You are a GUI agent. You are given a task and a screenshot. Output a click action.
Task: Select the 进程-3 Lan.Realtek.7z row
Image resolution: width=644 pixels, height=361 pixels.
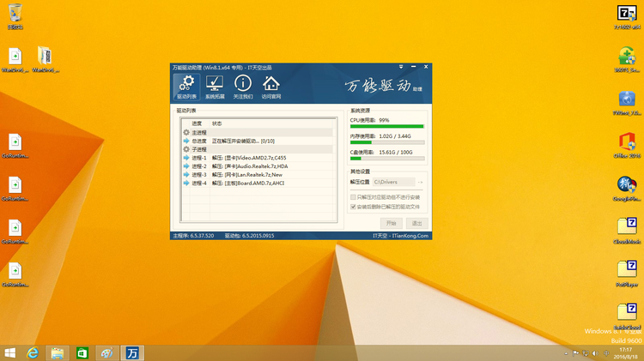258,174
